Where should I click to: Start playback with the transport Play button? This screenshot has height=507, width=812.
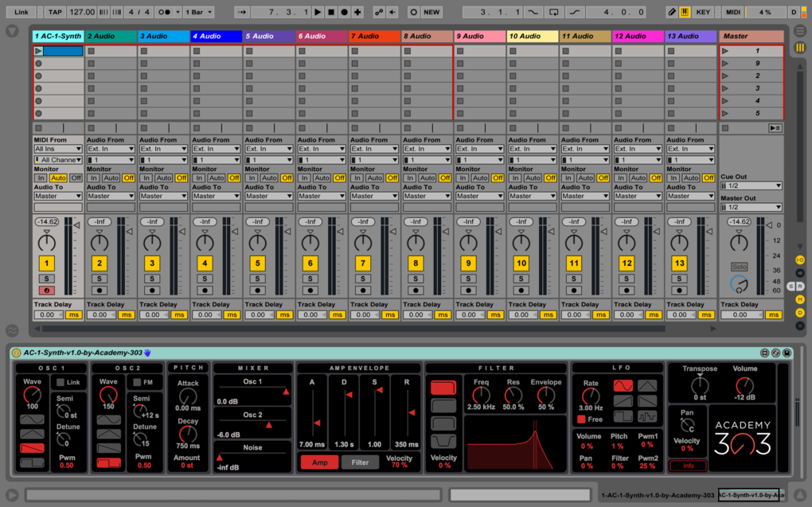pyautogui.click(x=318, y=12)
